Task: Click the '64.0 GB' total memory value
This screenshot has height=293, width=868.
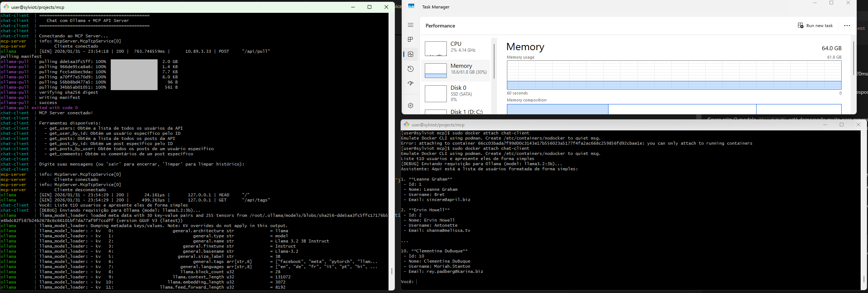Action: tap(832, 48)
